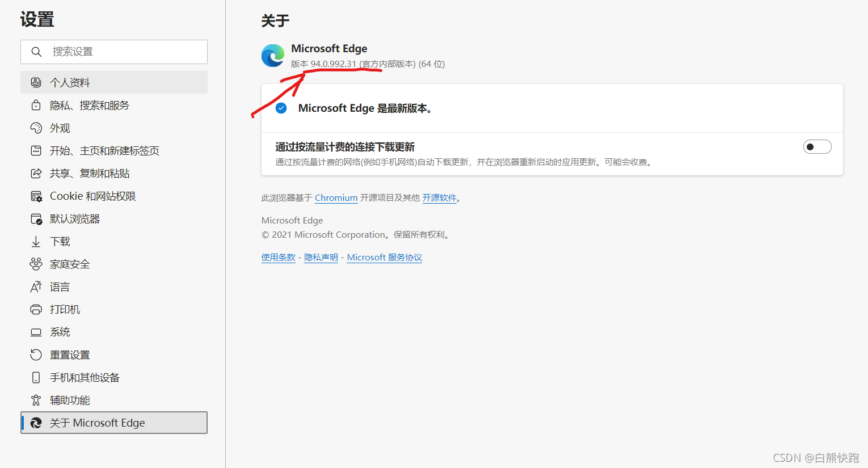Go to 默认浏览器 settings
Viewport: 868px width, 468px height.
pyautogui.click(x=114, y=218)
